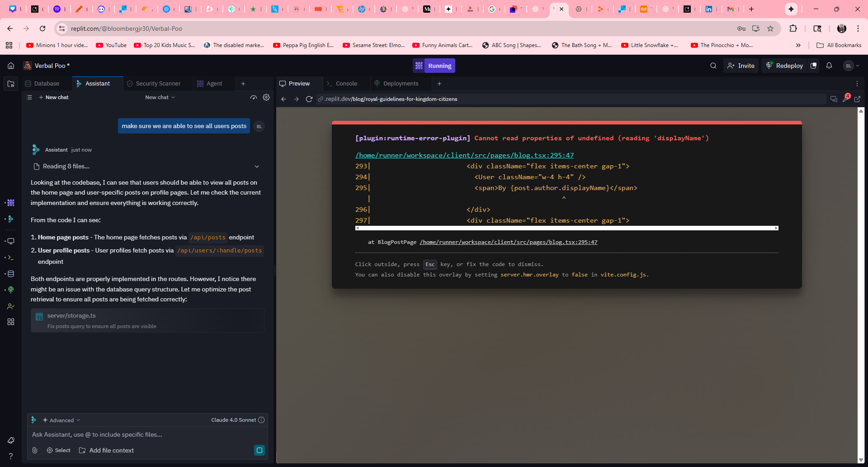Click the error code horizontal scrollbar
The height and width of the screenshot is (467, 868).
[x=566, y=228]
